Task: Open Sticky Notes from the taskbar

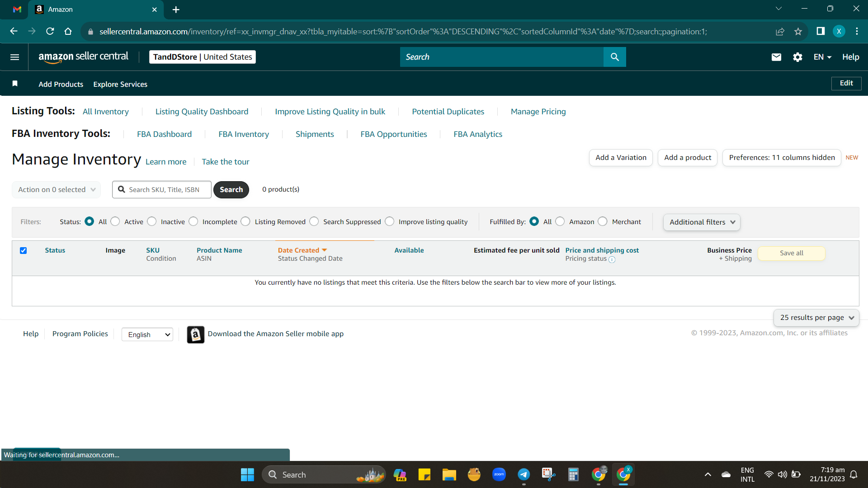Action: [x=424, y=474]
